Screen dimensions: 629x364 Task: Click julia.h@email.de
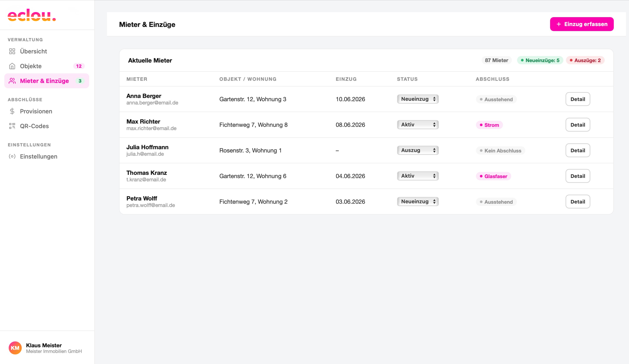(x=145, y=154)
